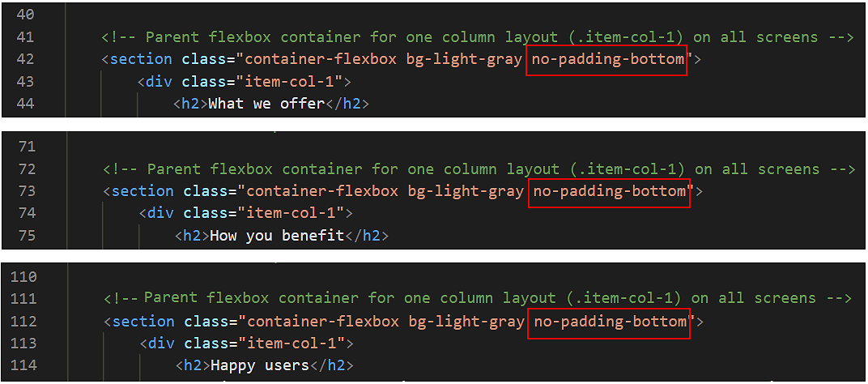Click the comment on line 111

tap(478, 299)
